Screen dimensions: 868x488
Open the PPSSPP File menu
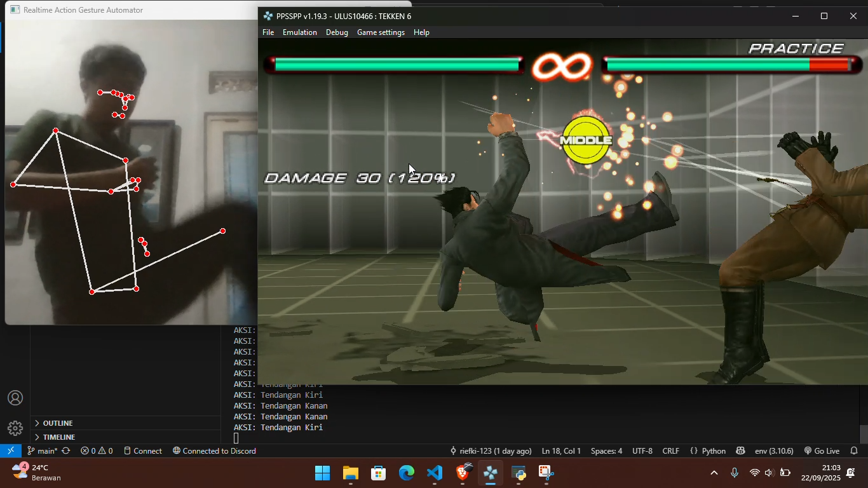click(268, 32)
